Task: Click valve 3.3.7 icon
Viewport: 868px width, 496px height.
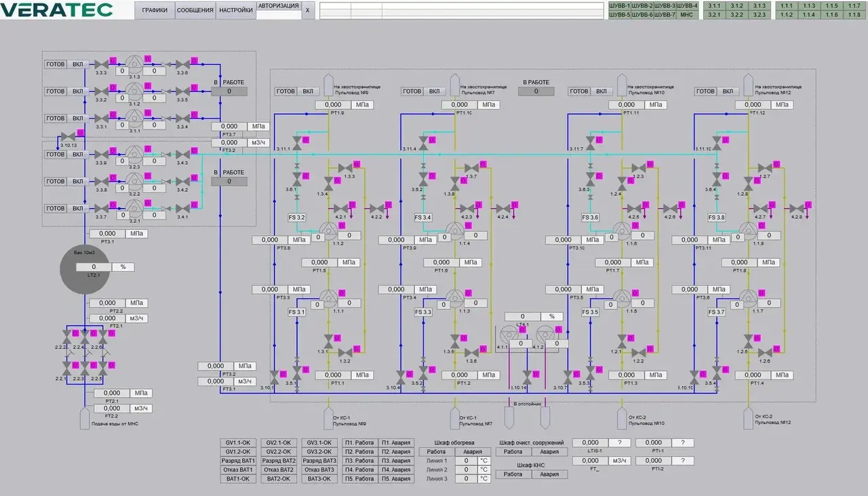Action: (102, 209)
